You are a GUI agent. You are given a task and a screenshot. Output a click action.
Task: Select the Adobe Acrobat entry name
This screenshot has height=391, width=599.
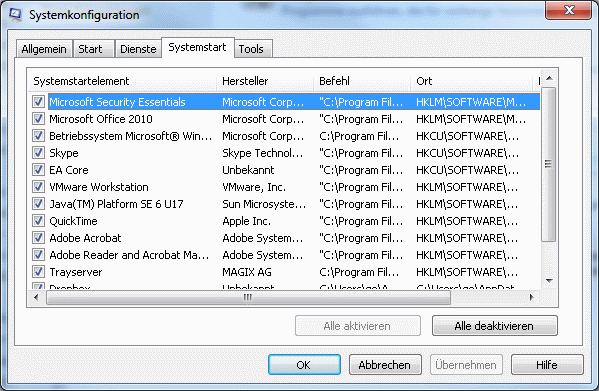coord(85,238)
